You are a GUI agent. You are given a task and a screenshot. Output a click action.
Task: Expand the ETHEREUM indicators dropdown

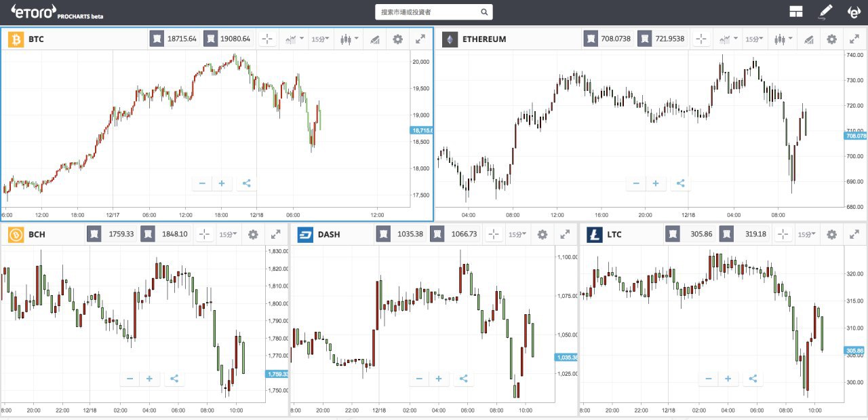pyautogui.click(x=728, y=39)
